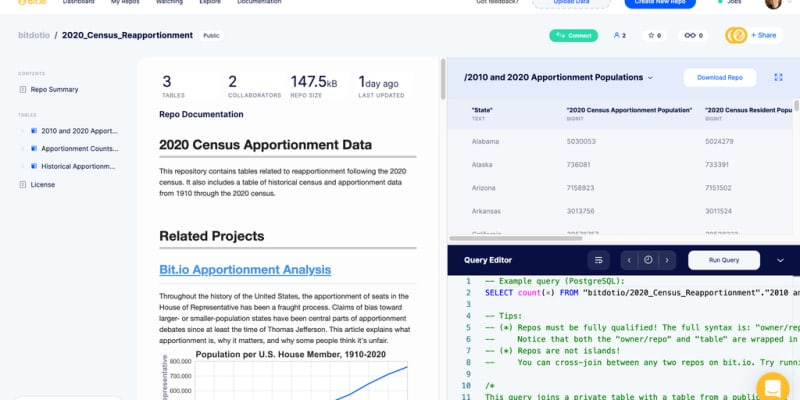
Task: Click the Apportionment Counts table icon
Action: [34, 149]
